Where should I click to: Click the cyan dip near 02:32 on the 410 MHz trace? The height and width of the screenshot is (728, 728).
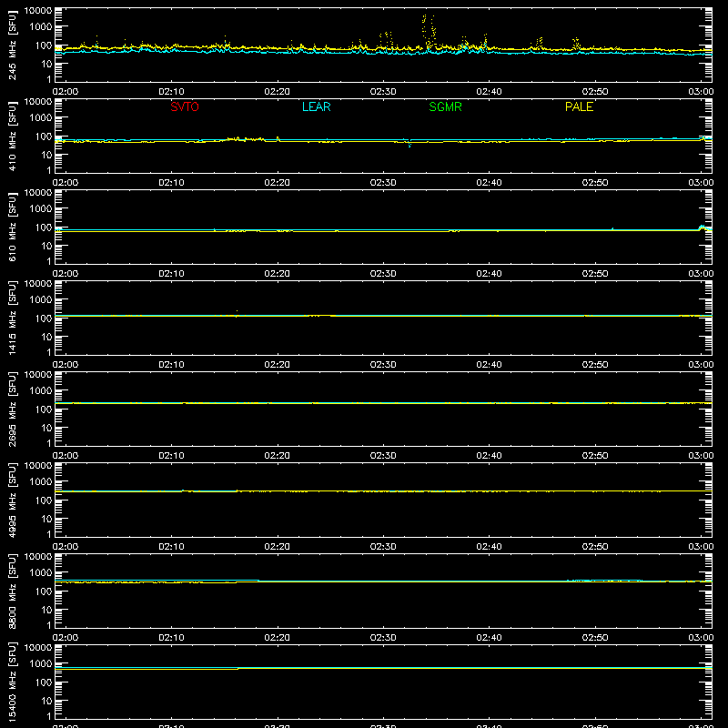click(409, 144)
